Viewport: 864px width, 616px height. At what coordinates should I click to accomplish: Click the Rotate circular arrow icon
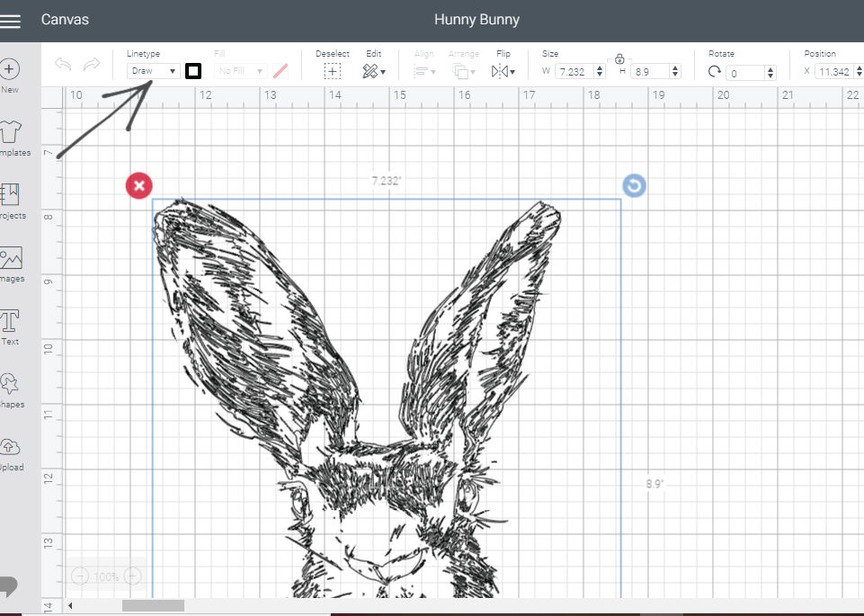tap(715, 72)
